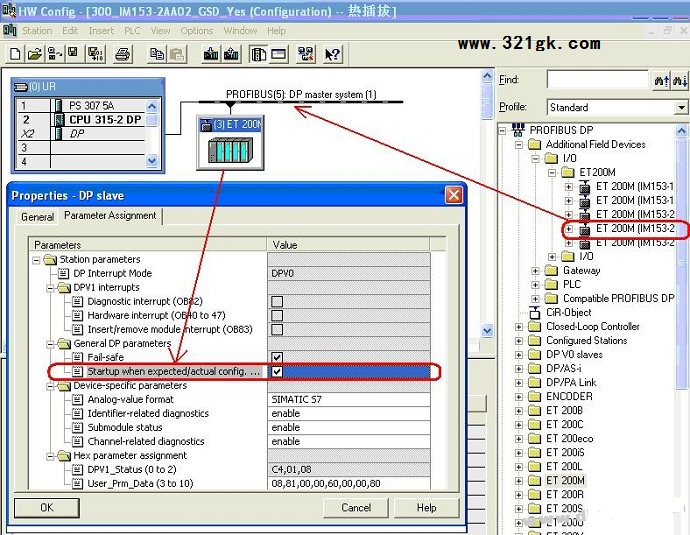Expand the Gateway catalog folder
The height and width of the screenshot is (535, 690).
pyautogui.click(x=536, y=271)
